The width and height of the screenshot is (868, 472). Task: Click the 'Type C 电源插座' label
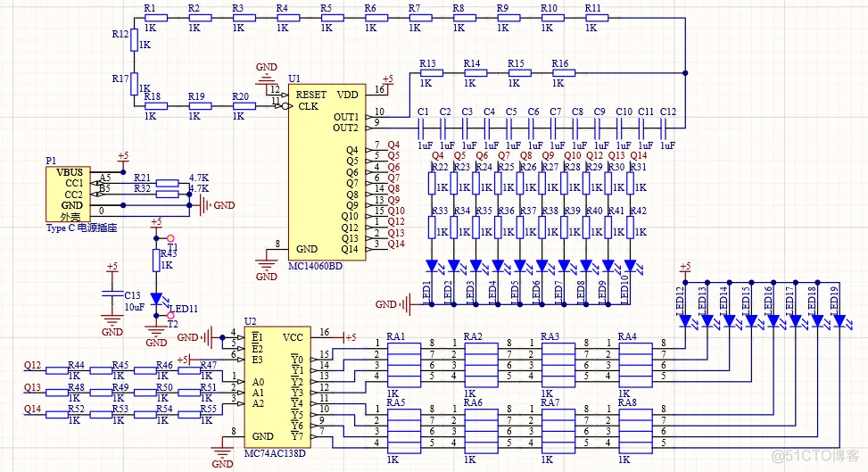pos(81,228)
